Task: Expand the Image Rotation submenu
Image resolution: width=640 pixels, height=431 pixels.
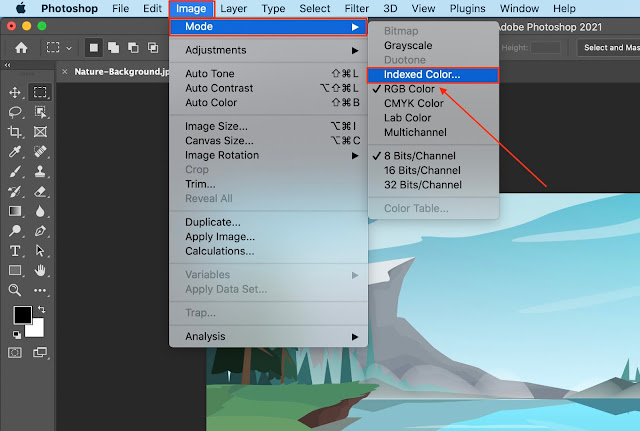Action: click(x=268, y=155)
